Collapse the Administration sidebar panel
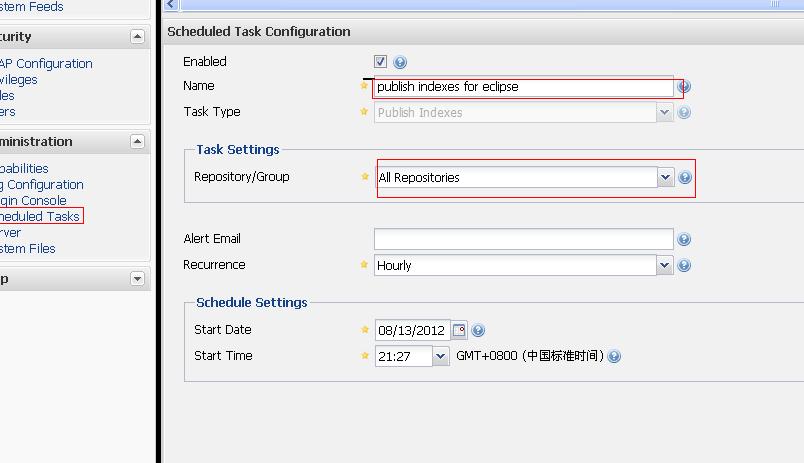 137,142
